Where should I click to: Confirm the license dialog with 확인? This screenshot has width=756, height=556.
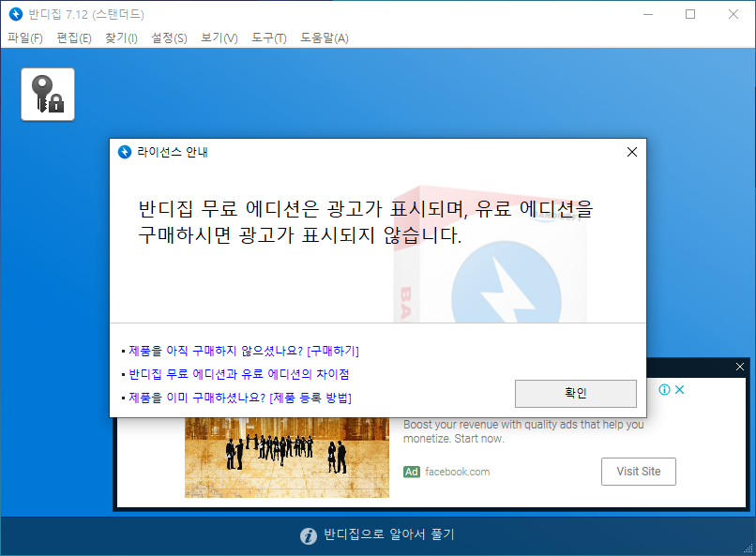(x=576, y=393)
